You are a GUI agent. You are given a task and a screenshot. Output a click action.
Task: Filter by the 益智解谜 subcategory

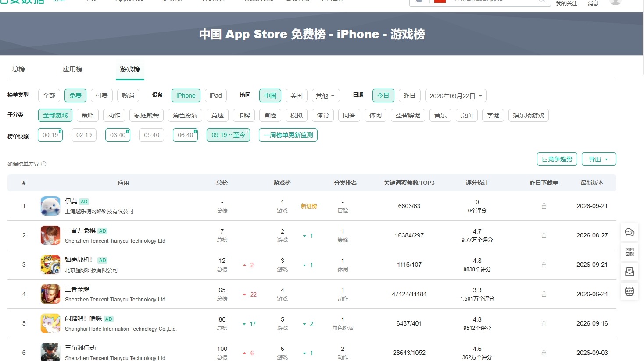[x=408, y=115]
